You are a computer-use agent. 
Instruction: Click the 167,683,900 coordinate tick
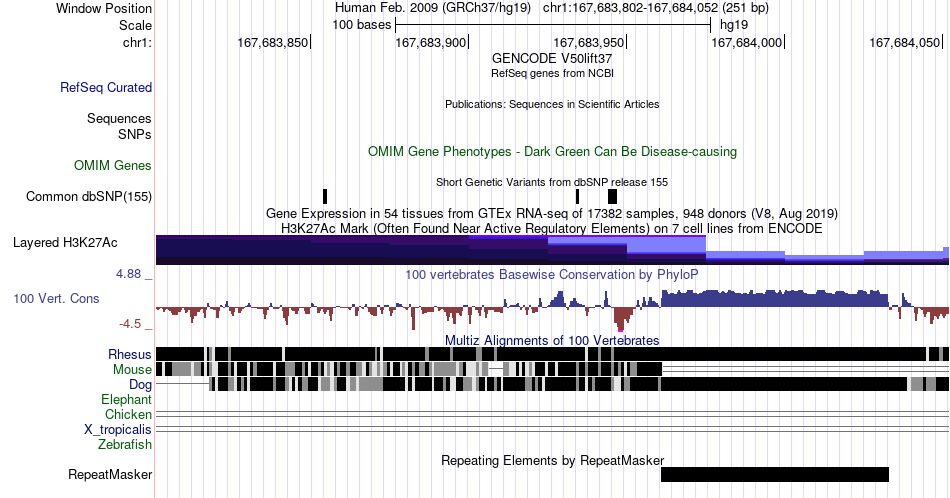coord(431,42)
